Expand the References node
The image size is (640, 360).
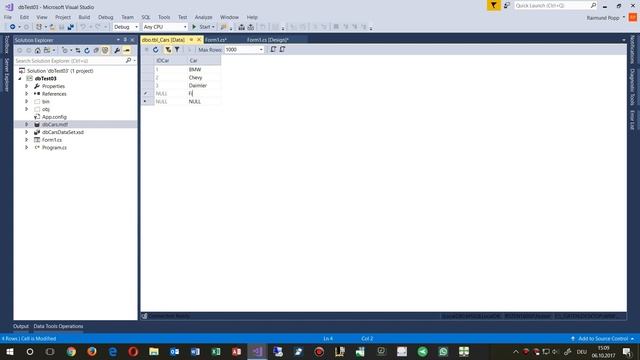[x=27, y=94]
